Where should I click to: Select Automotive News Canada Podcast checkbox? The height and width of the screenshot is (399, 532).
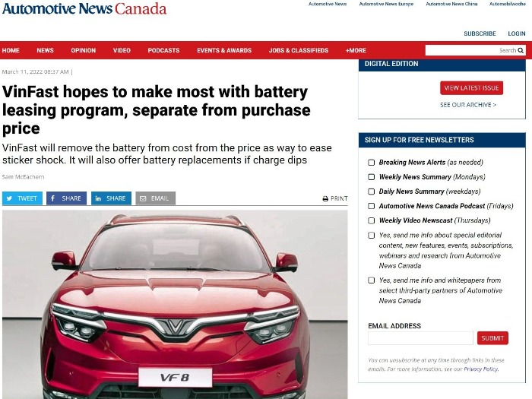pyautogui.click(x=372, y=206)
